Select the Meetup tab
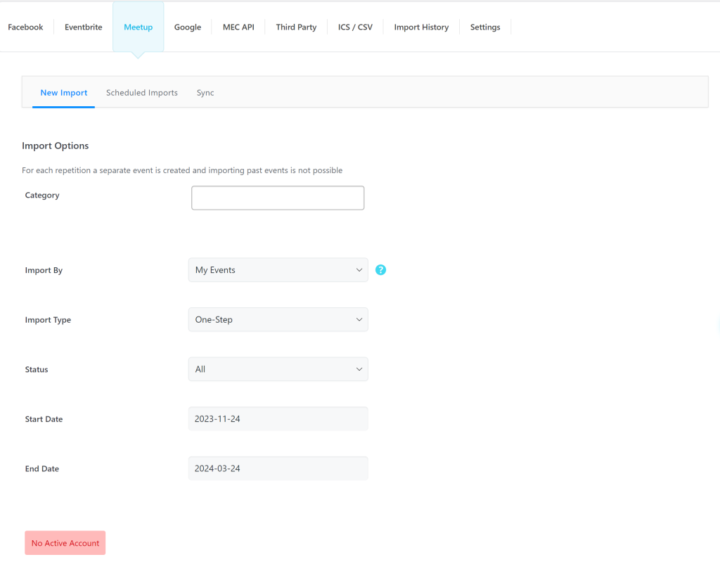The width and height of the screenshot is (720, 588). point(138,27)
